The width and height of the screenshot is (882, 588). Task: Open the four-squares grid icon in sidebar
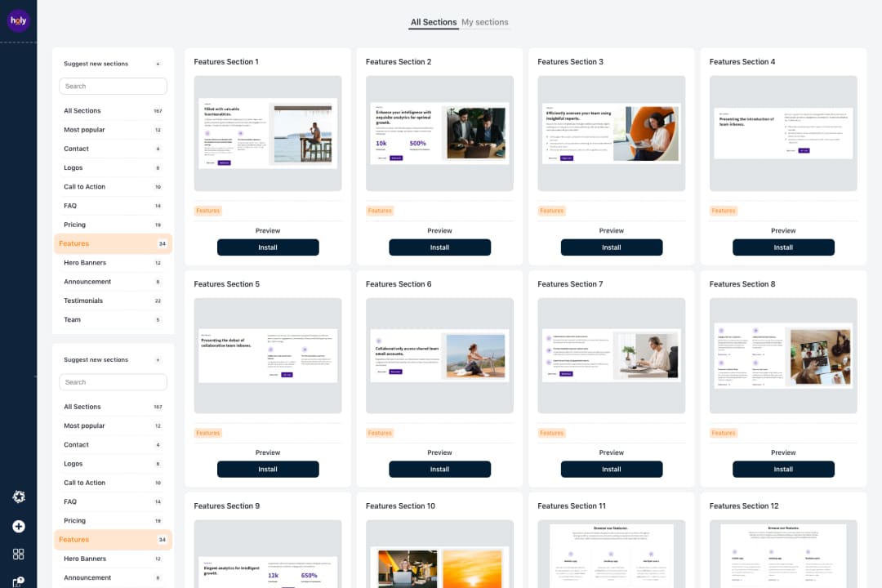(19, 555)
